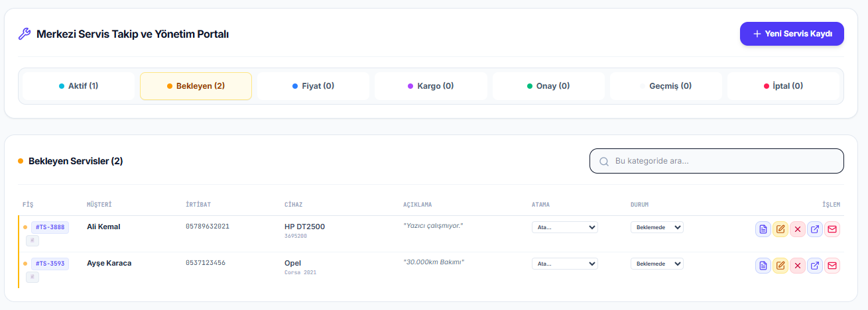Click the magnifier icon in the search box
Screen dimensions: 868x310
coord(604,161)
